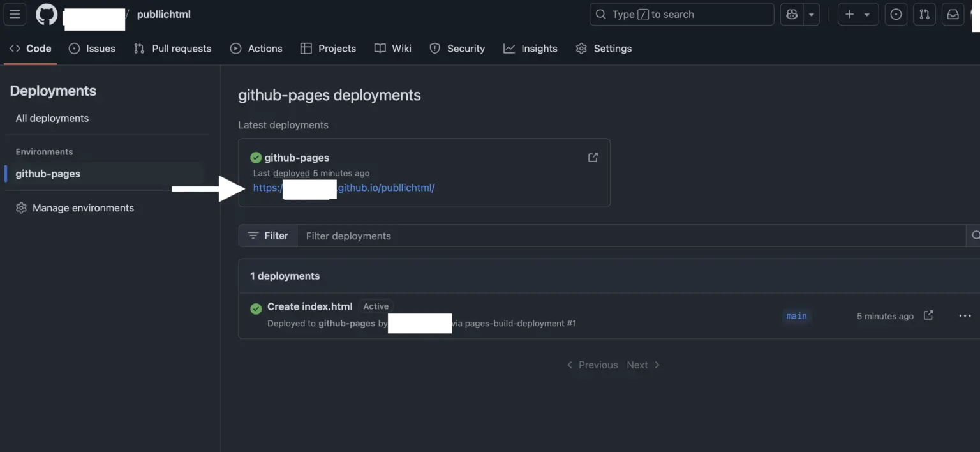Click the Manage environments gear icon
The image size is (980, 452).
[x=21, y=207]
